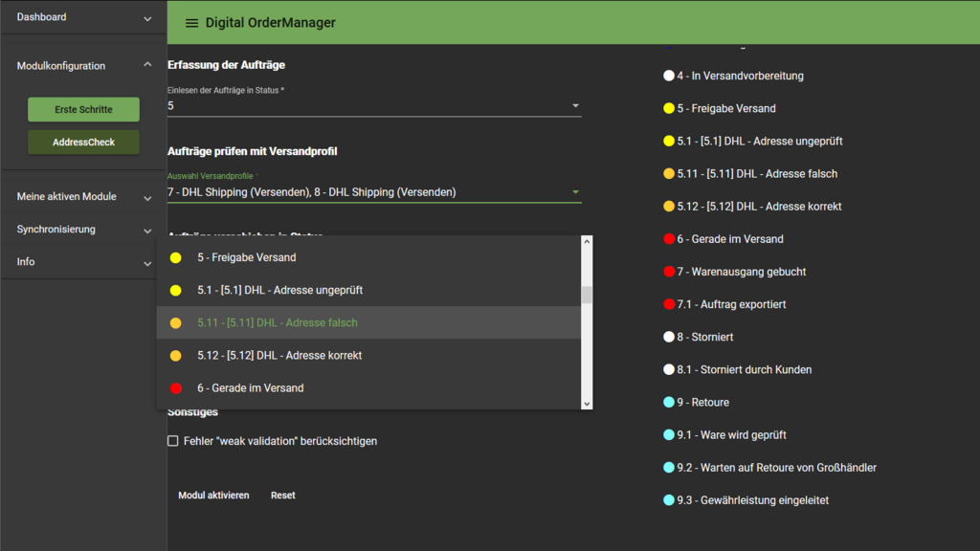This screenshot has height=551, width=980.
Task: Click the scroll-down arrow of the dropdown list
Action: [x=587, y=404]
